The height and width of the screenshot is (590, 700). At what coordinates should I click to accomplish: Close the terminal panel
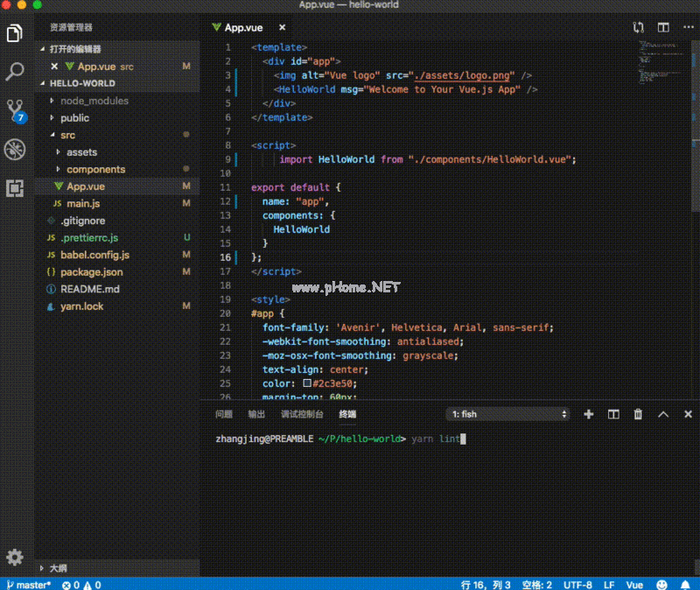point(688,414)
